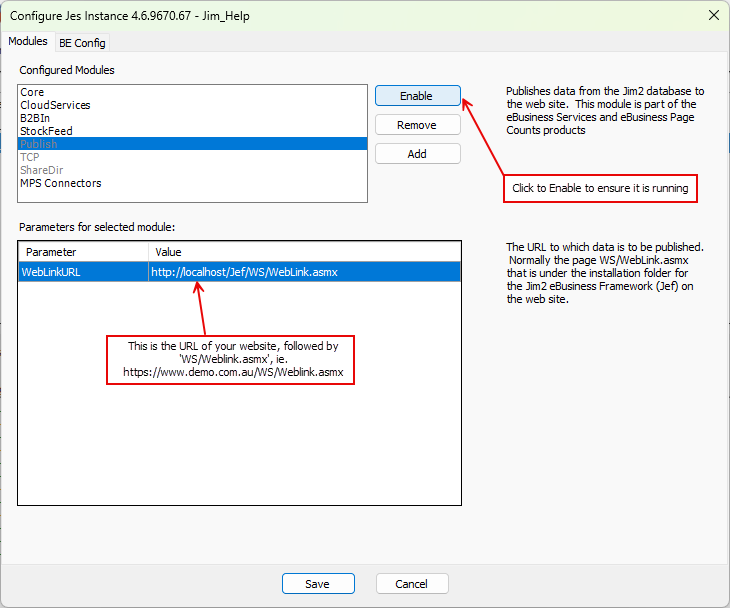The width and height of the screenshot is (730, 608).
Task: Click the Parameter column header
Action: (84, 252)
